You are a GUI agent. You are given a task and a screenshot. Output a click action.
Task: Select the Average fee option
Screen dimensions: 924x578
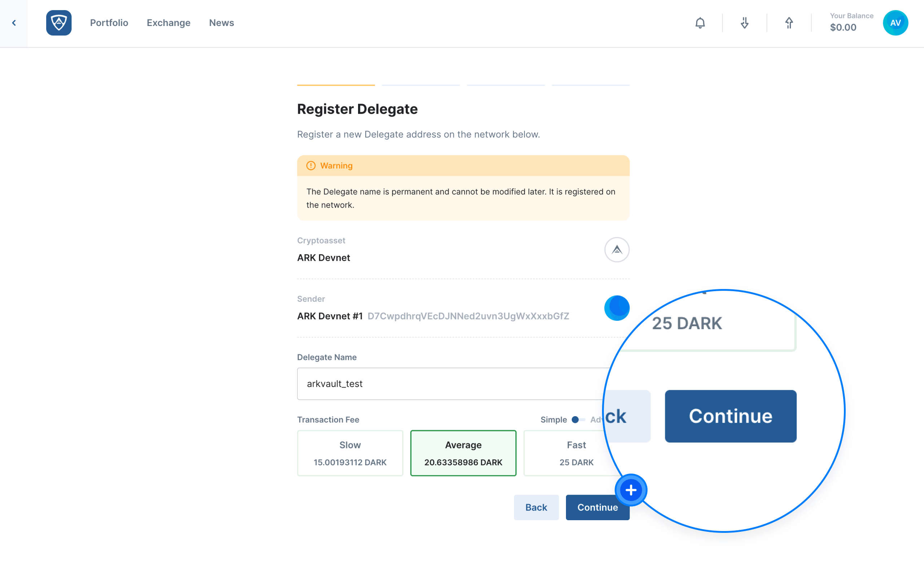[x=463, y=453]
